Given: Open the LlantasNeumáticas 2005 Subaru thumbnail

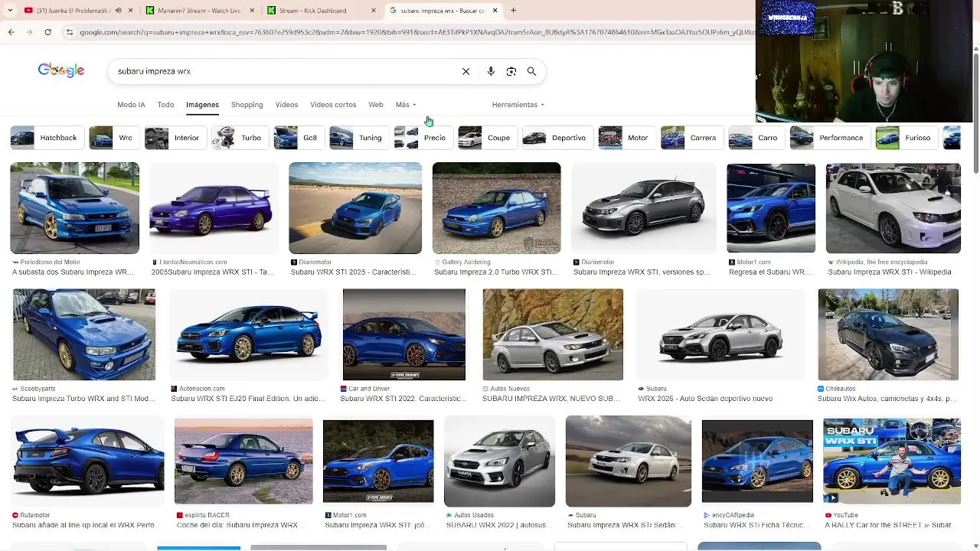Looking at the screenshot, I should pos(214,207).
